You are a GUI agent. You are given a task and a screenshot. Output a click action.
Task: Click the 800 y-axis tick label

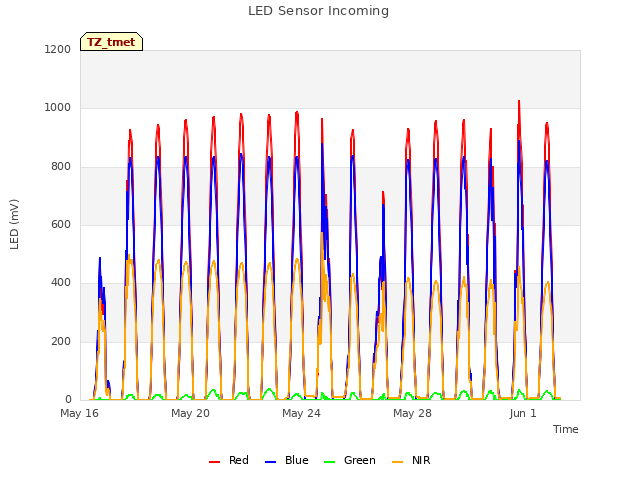[61, 167]
